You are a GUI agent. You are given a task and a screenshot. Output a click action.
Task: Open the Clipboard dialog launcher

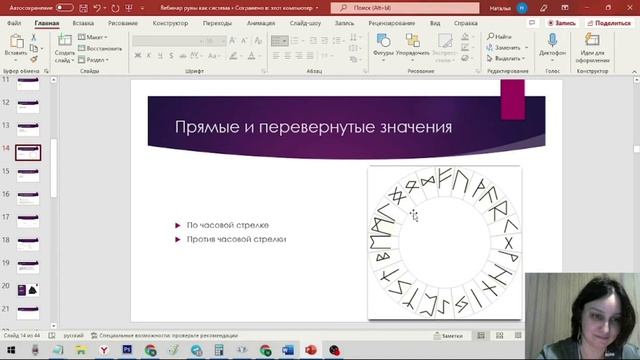[46, 71]
